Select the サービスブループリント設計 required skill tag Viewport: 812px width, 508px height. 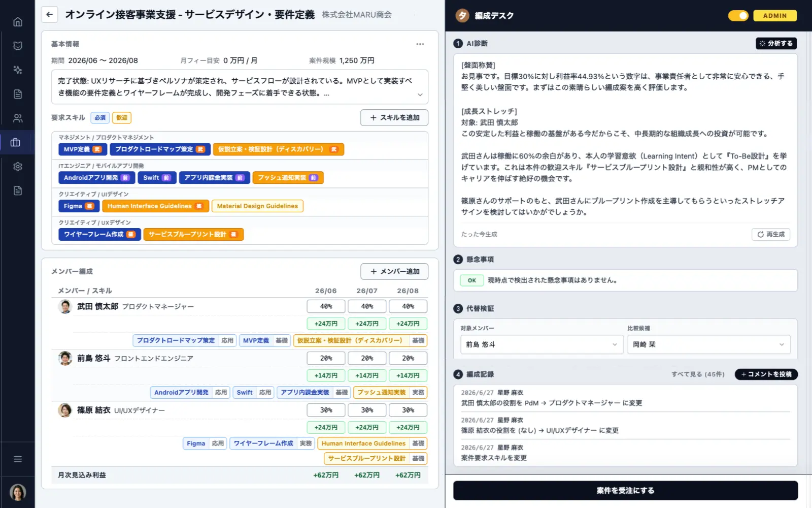tap(193, 235)
